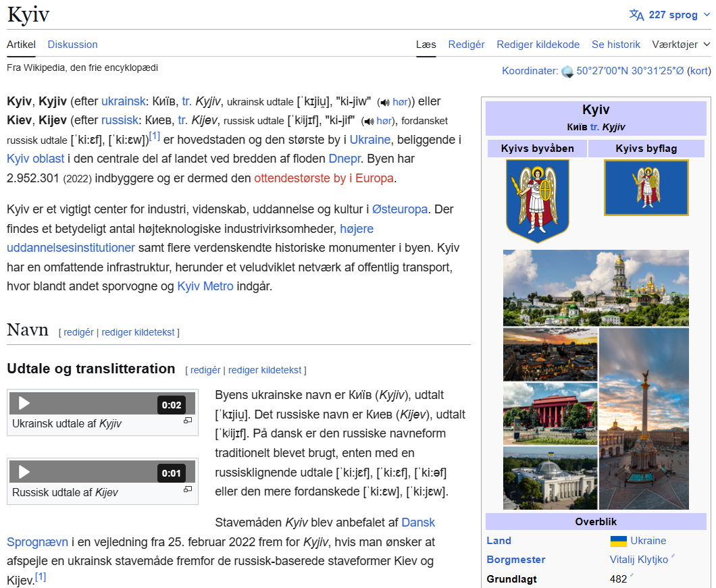This screenshot has width=716, height=588.
Task: Open the Independence Monument square photo
Action: coord(644,418)
